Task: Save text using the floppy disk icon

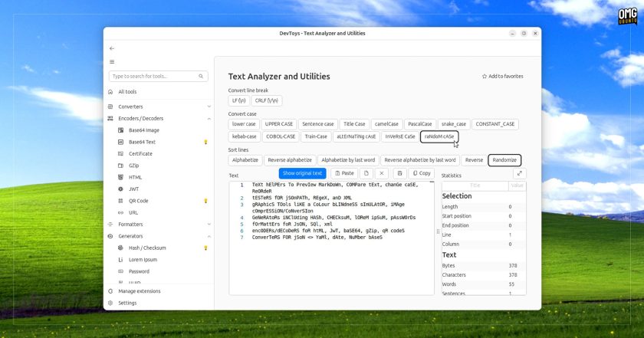Action: coord(399,173)
